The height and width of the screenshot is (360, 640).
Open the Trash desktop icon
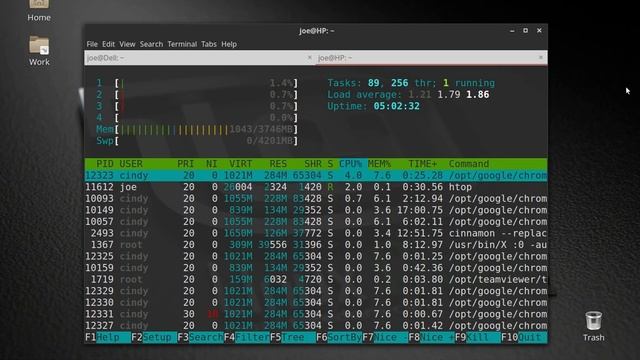click(x=593, y=327)
